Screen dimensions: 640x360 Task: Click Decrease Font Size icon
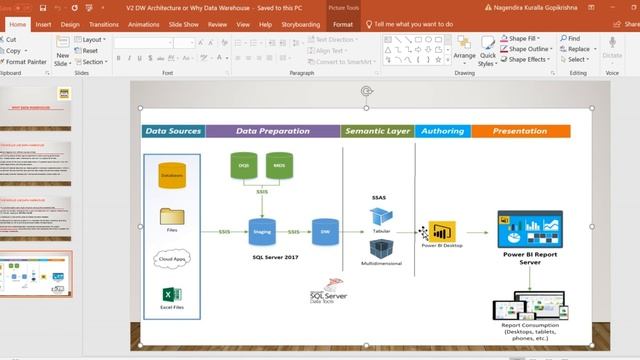[x=211, y=42]
